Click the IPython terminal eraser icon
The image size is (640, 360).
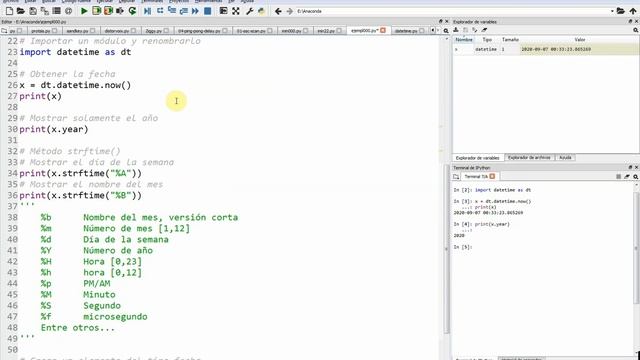pos(627,176)
